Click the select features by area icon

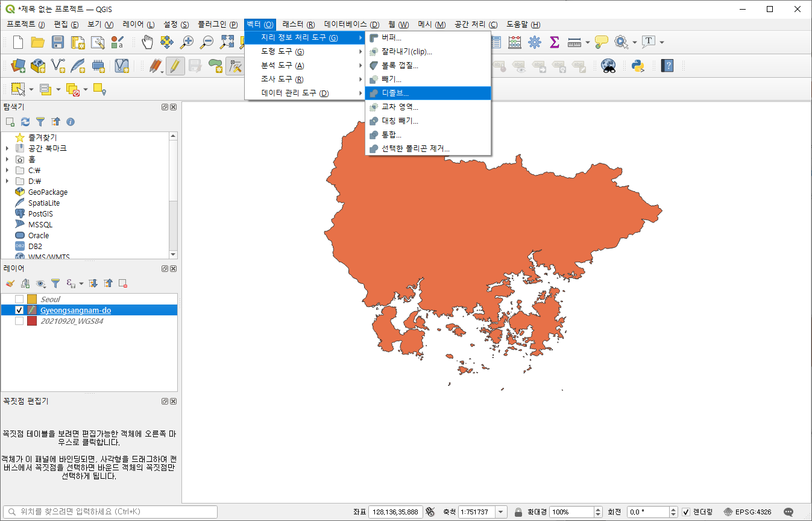(18, 89)
